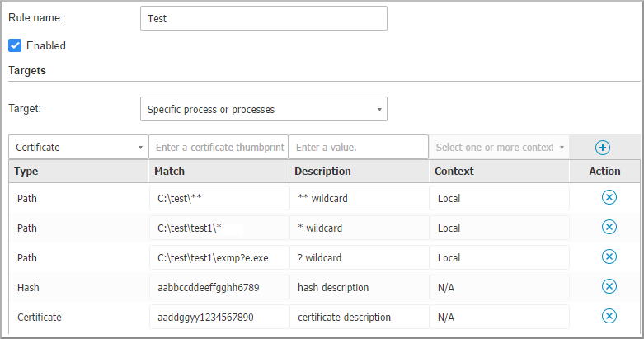Uncheck the Enabled checkbox
The height and width of the screenshot is (339, 644).
point(15,45)
